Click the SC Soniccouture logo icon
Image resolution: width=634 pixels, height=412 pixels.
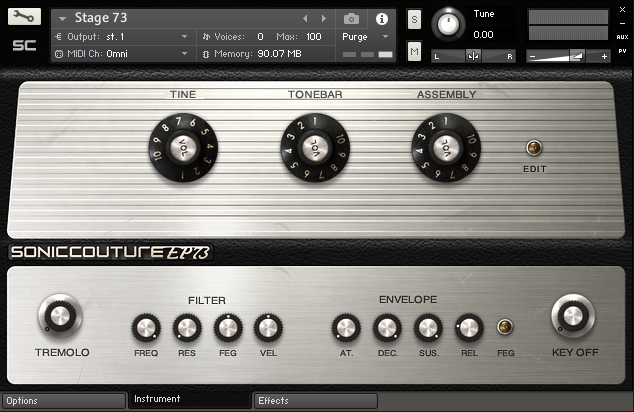pyautogui.click(x=24, y=45)
